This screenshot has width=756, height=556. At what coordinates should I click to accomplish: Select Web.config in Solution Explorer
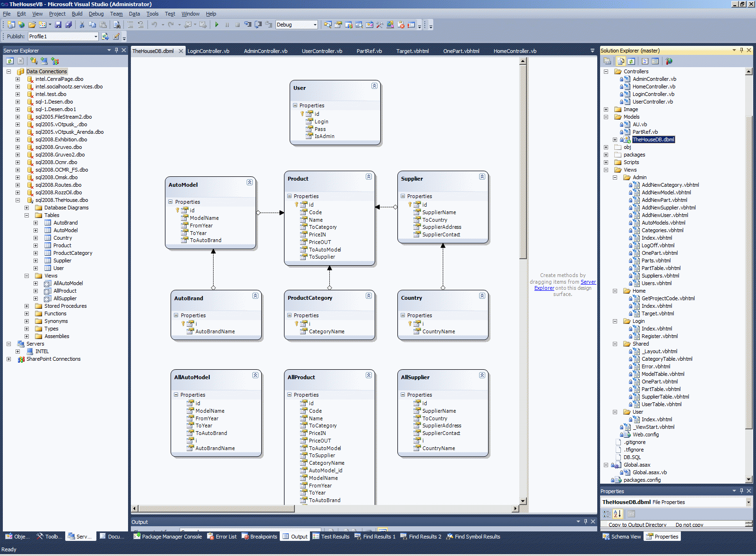pyautogui.click(x=645, y=434)
